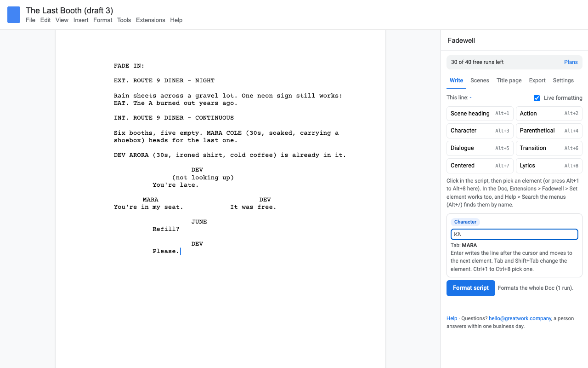Set line as Character element

tap(480, 131)
